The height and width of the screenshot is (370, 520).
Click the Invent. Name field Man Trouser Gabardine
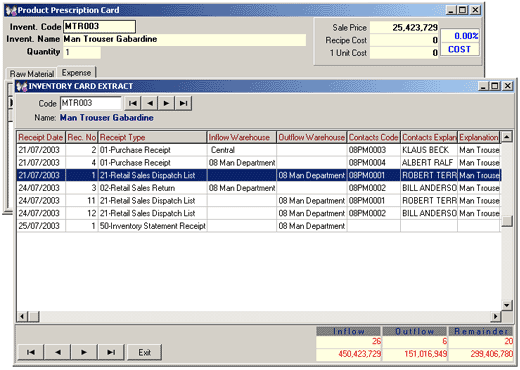184,39
